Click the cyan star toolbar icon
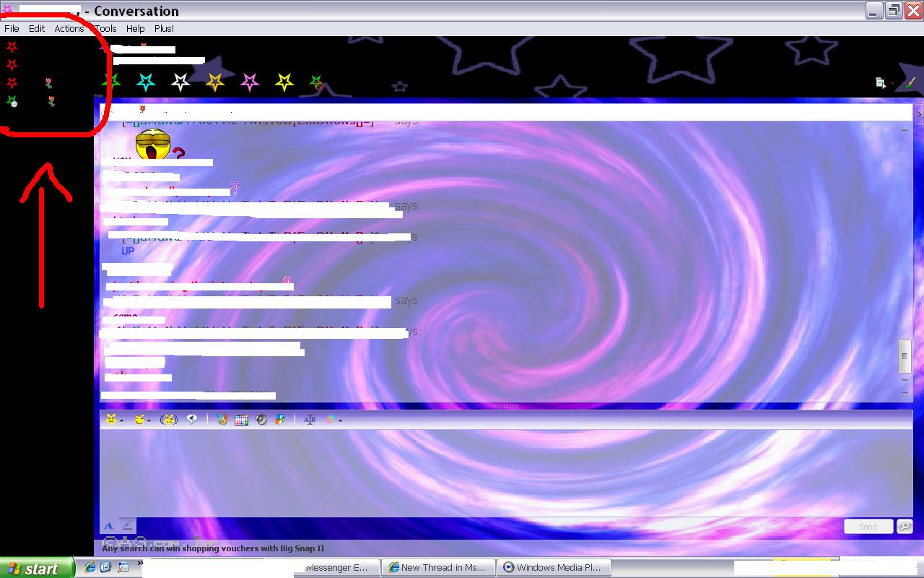The width and height of the screenshot is (924, 578). [x=146, y=82]
